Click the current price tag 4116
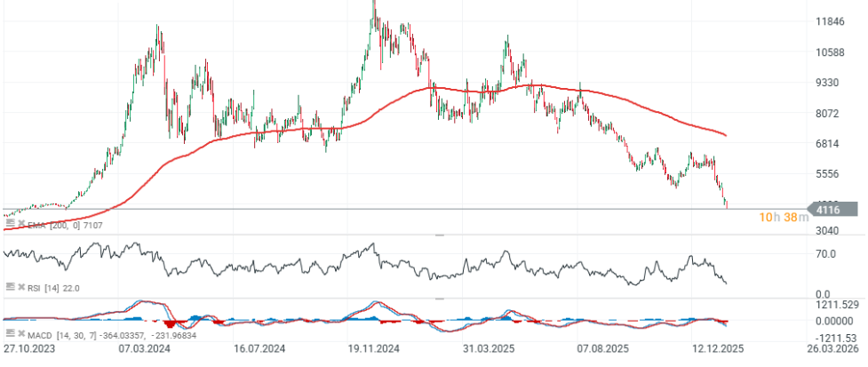868x367 pixels. pos(832,210)
